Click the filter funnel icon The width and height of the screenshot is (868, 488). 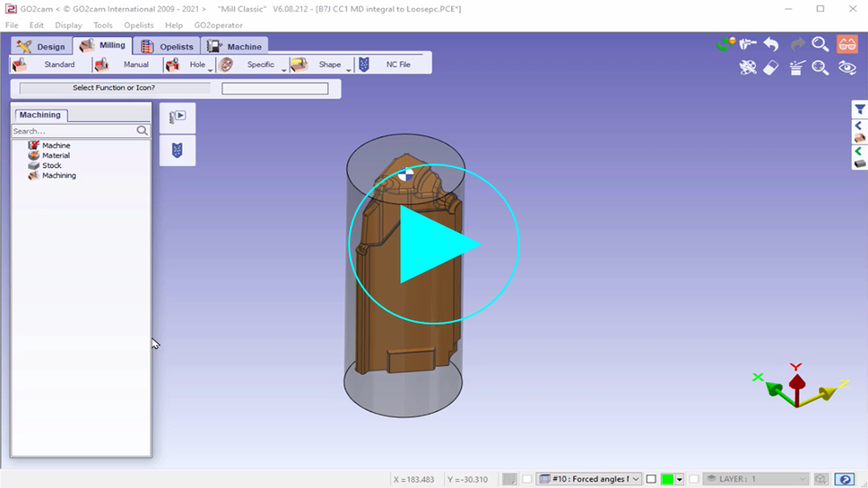click(x=859, y=109)
